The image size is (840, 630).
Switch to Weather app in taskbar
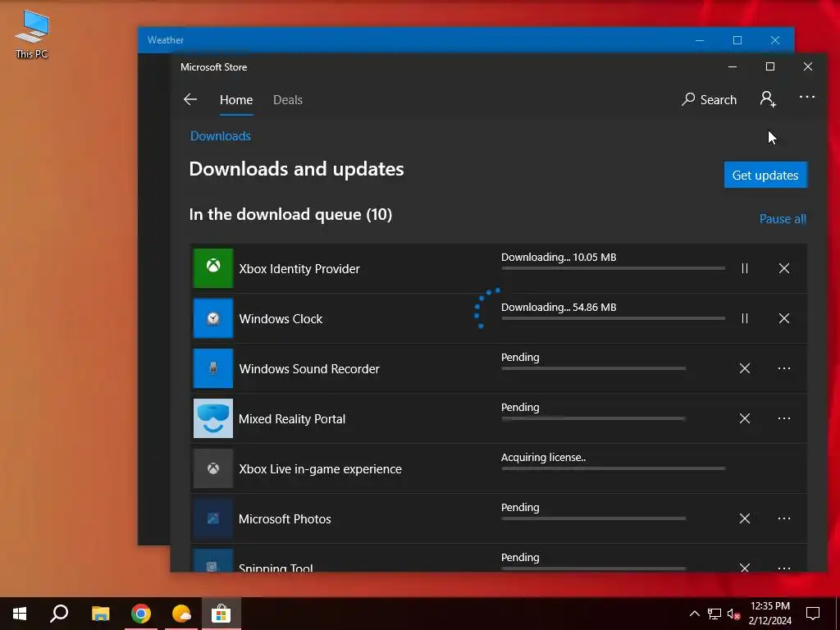coord(181,614)
